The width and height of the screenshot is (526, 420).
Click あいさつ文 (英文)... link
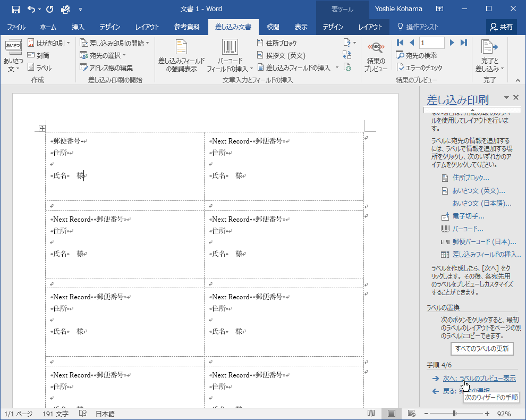[x=479, y=191]
